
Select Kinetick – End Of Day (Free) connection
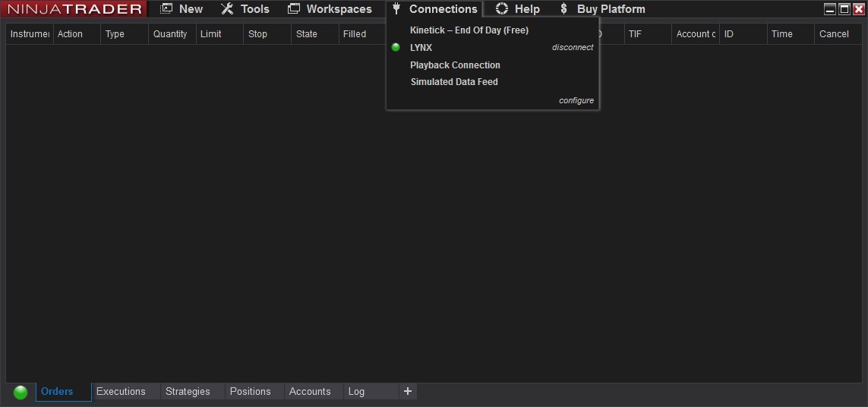(469, 30)
